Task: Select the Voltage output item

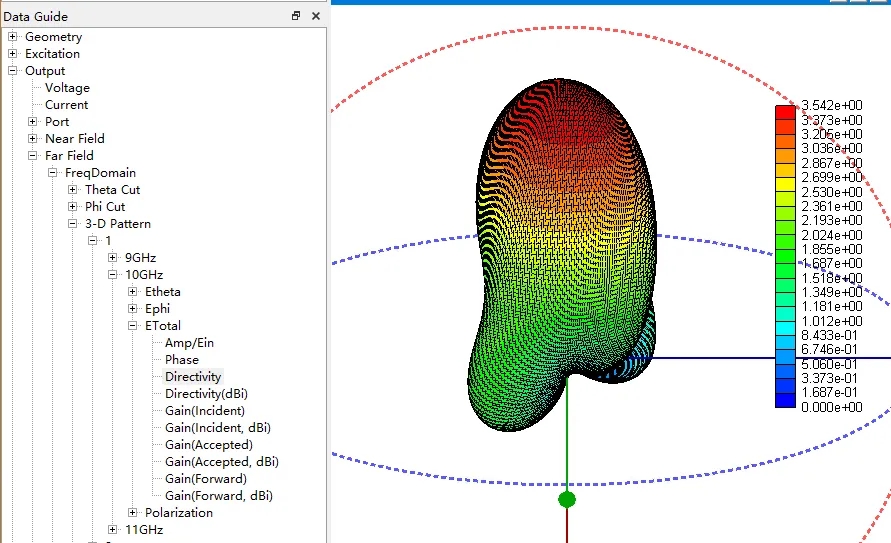Action: (x=67, y=87)
